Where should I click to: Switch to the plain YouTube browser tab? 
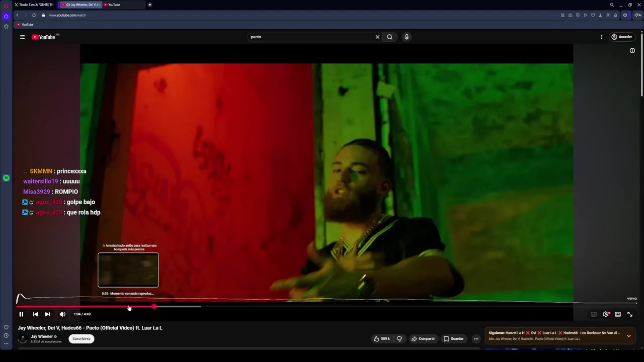point(123,5)
